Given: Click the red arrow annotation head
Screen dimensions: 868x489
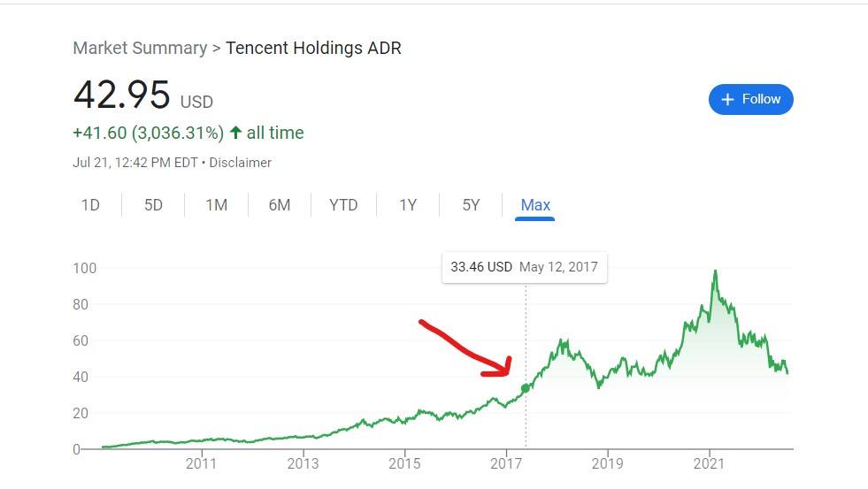Looking at the screenshot, I should 501,367.
